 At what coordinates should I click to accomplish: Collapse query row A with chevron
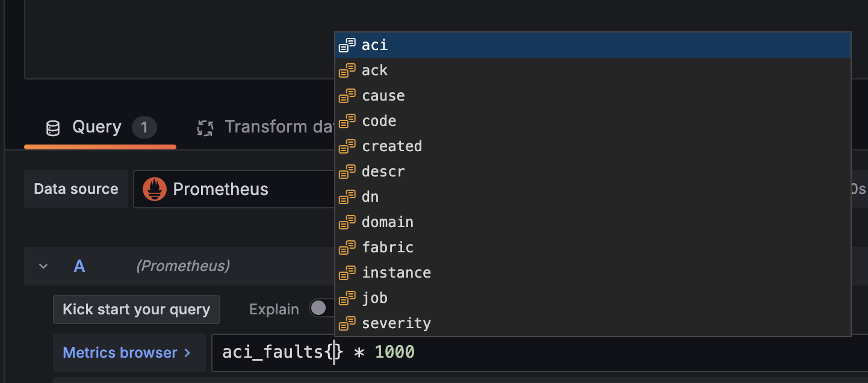point(43,266)
